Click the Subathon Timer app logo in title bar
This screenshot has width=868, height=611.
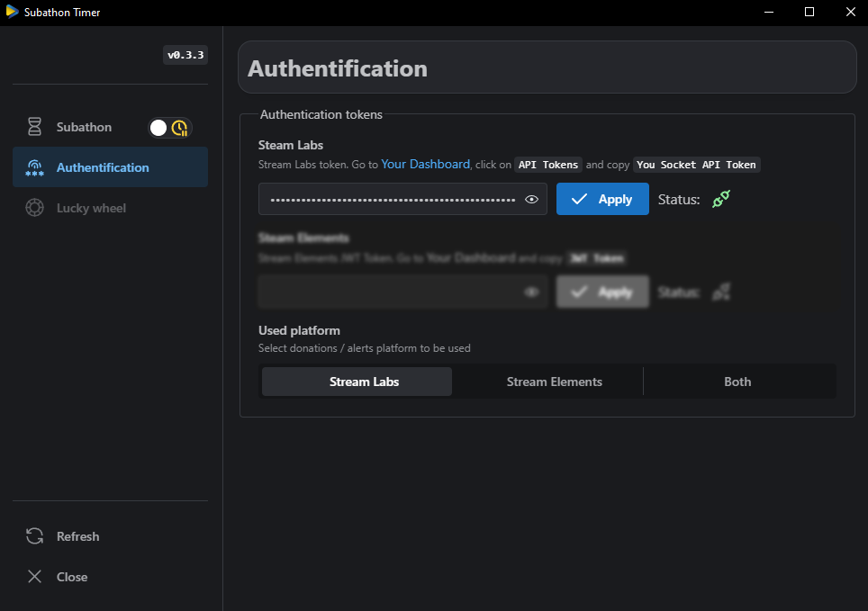[12, 12]
